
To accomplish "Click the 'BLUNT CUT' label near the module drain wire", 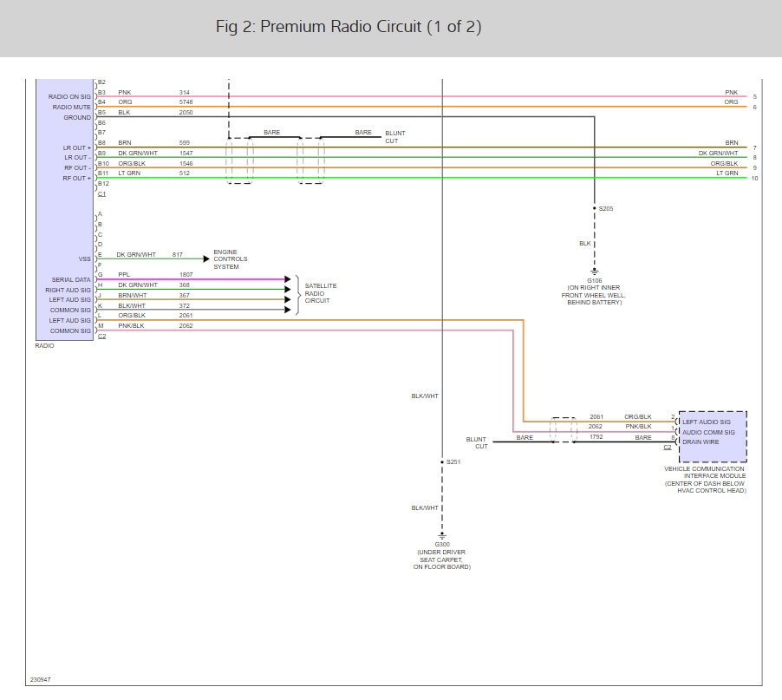I will pyautogui.click(x=478, y=443).
